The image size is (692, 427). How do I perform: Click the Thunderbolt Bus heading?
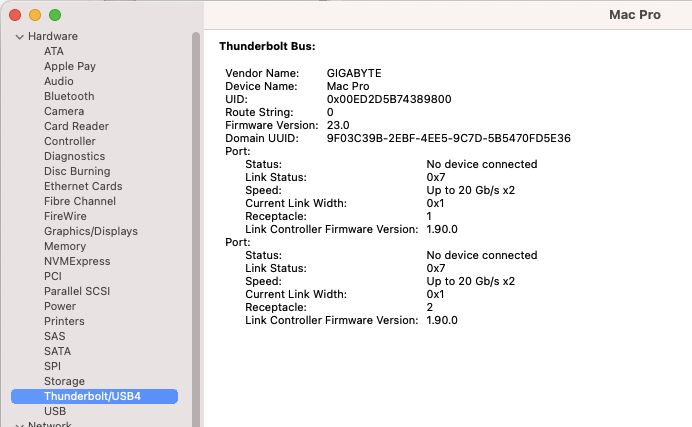point(267,46)
